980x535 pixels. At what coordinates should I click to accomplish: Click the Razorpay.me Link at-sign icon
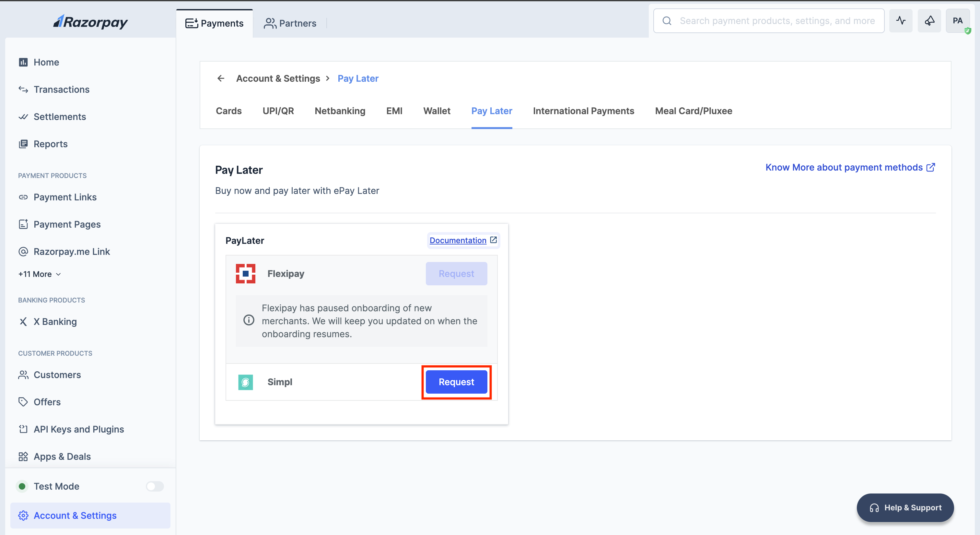(x=23, y=252)
